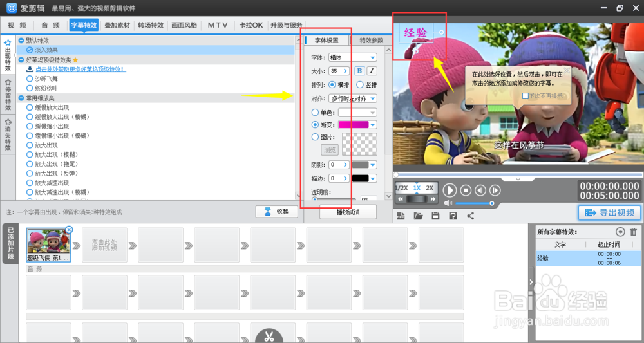Select the 消失特效 side tab
This screenshot has height=343, width=644.
8,134
